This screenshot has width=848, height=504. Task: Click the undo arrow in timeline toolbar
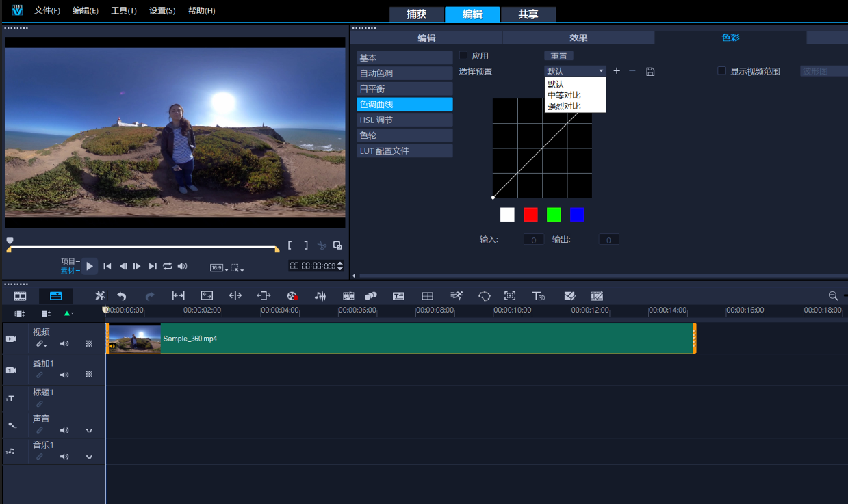coord(122,296)
